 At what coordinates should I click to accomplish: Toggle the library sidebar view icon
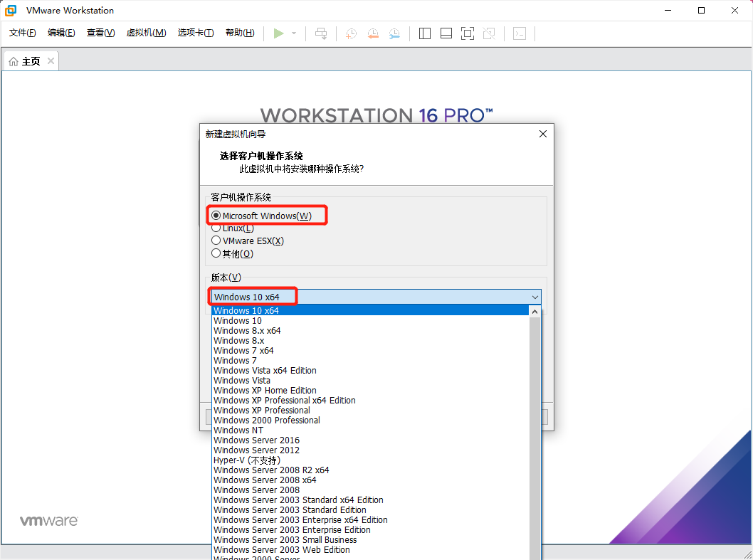424,33
